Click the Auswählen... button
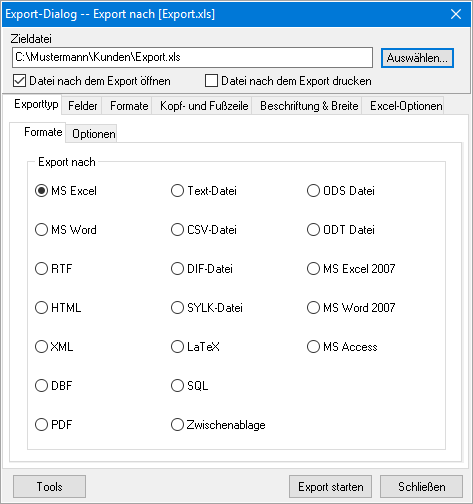 (417, 58)
